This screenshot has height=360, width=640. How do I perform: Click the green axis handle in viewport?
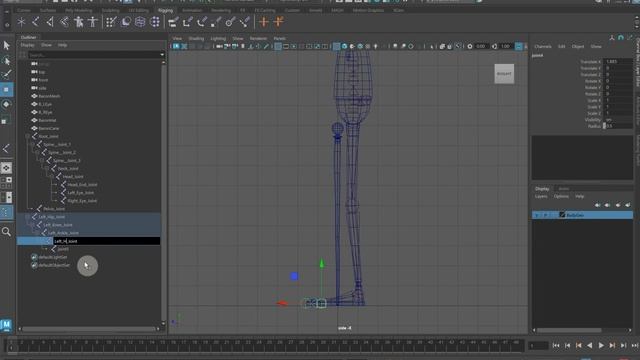pos(322,264)
